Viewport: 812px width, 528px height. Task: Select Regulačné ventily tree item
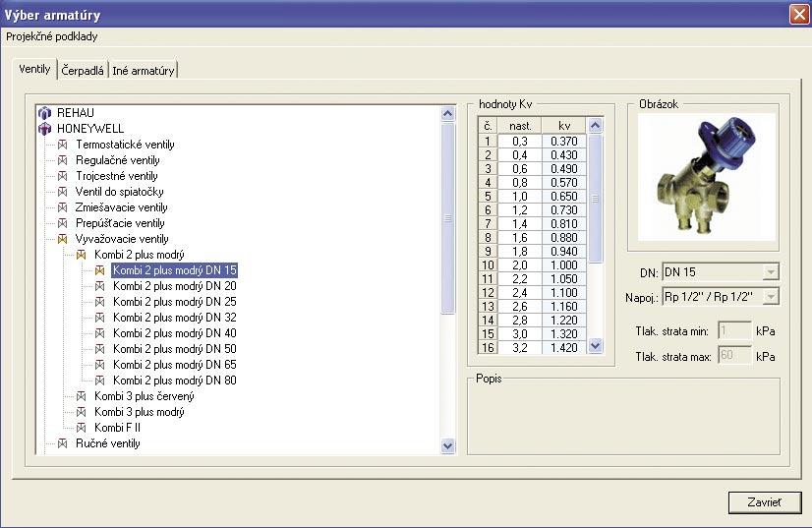coord(118,160)
